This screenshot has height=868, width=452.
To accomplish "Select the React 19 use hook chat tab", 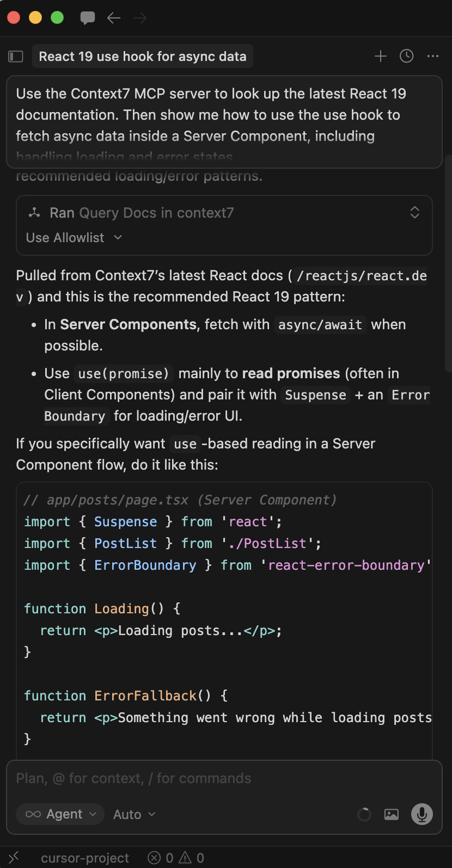I will (x=143, y=56).
